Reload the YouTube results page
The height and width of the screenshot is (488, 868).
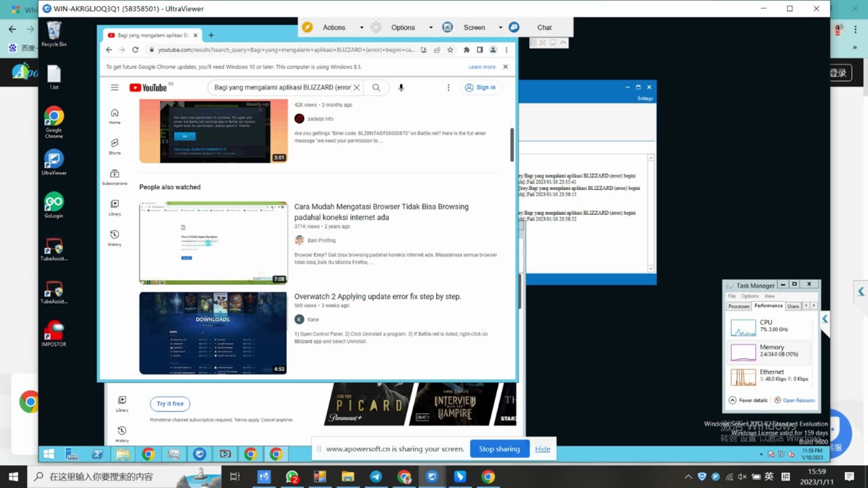[135, 49]
